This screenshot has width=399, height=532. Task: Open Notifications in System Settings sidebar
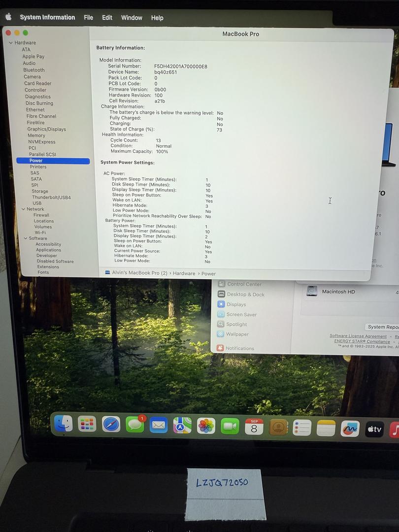[x=235, y=348]
